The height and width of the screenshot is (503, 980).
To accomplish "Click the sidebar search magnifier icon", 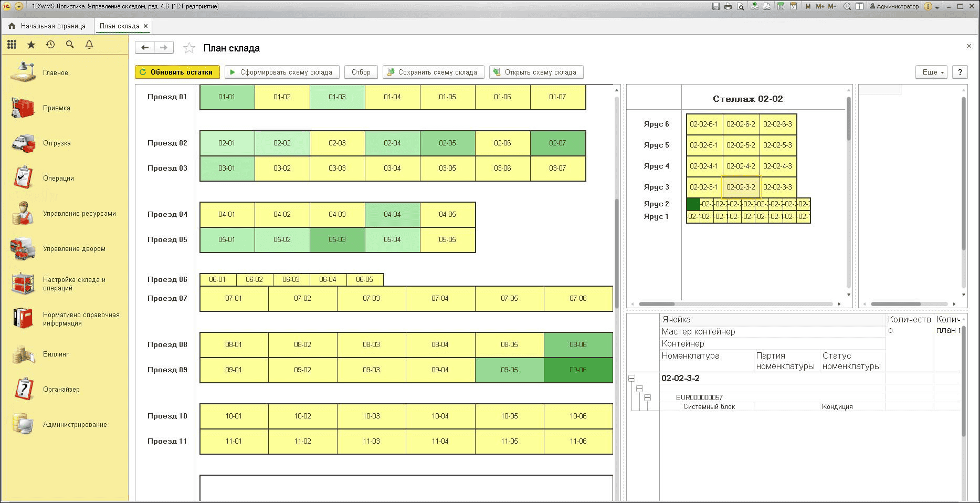I will click(70, 45).
